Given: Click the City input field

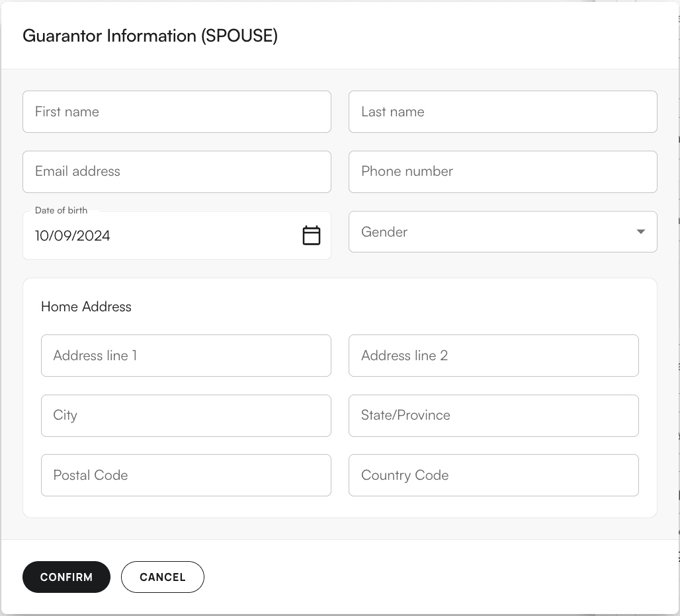Looking at the screenshot, I should (186, 415).
